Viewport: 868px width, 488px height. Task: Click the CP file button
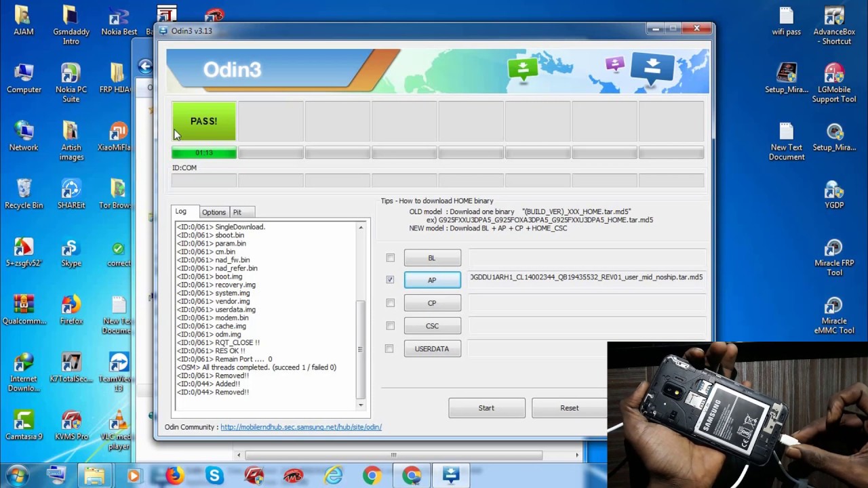pos(432,303)
